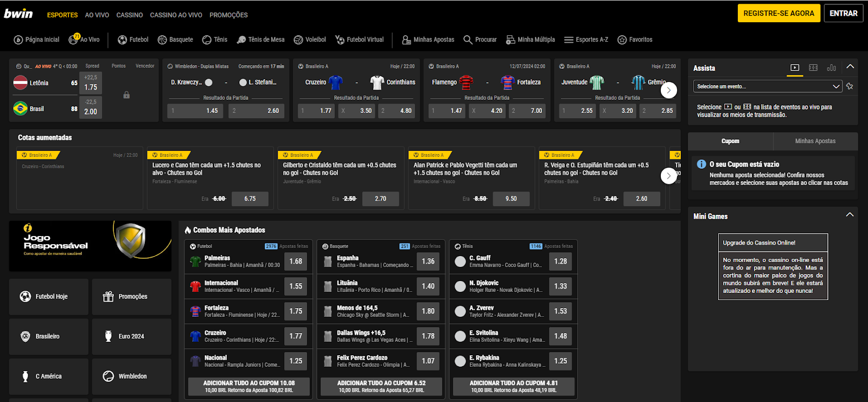
Task: Open the Upgrade do Cassino Online notice
Action: click(x=773, y=266)
